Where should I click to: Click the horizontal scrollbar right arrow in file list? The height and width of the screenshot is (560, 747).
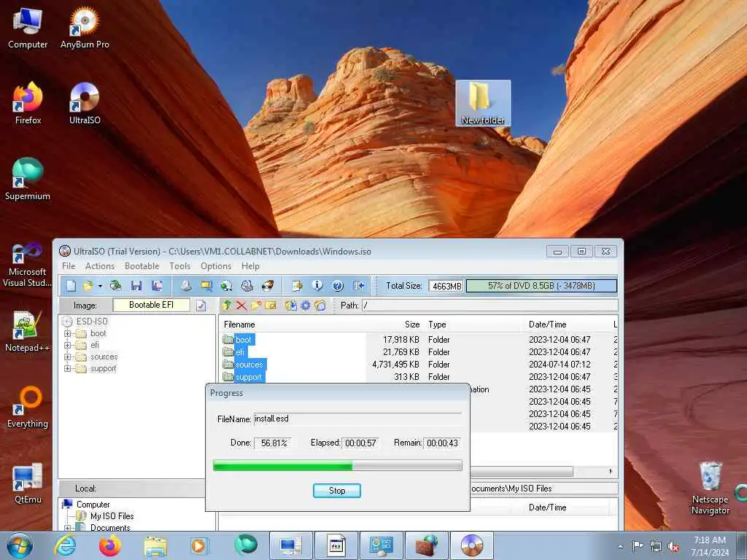click(611, 472)
